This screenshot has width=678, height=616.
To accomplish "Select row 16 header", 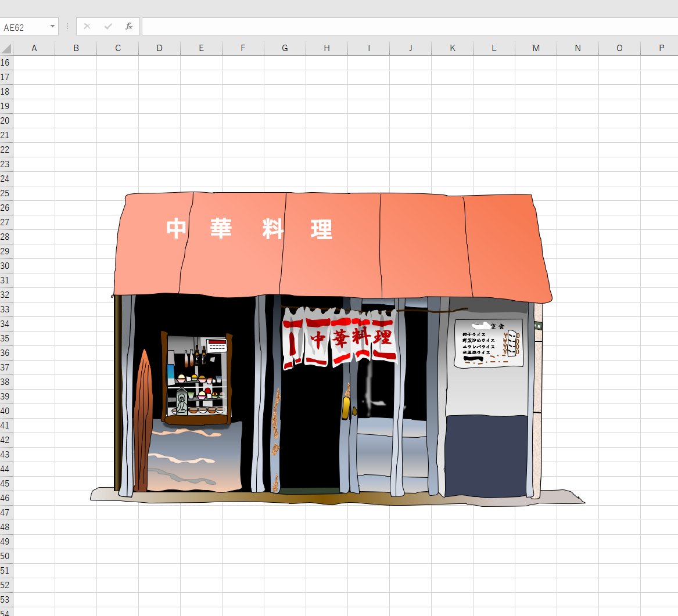I will 6,63.
